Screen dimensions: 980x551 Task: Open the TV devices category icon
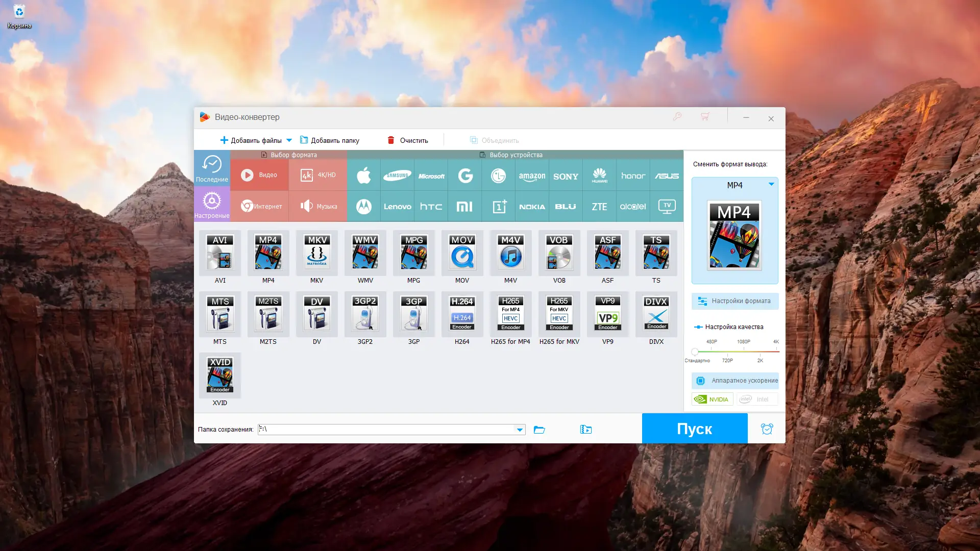[667, 206]
